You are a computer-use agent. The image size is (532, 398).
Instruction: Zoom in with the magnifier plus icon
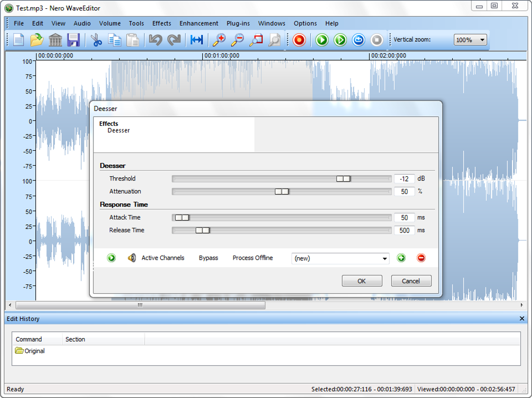pyautogui.click(x=219, y=40)
